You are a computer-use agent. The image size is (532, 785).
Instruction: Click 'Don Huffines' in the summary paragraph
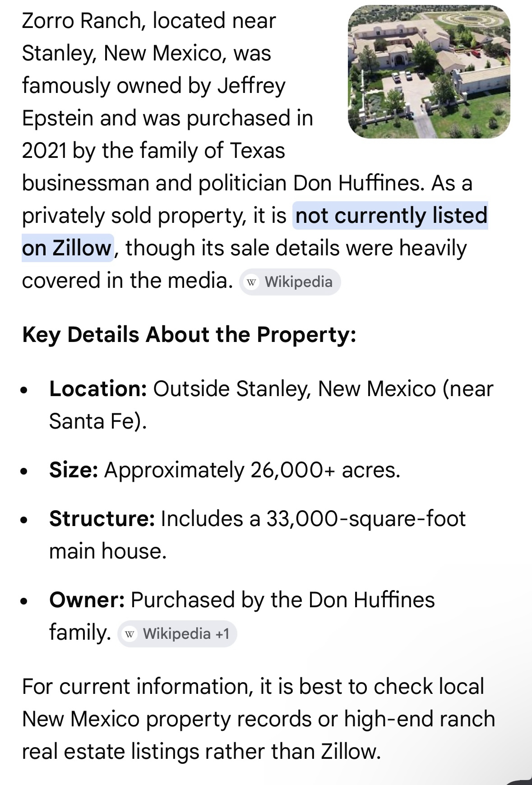pos(359,183)
